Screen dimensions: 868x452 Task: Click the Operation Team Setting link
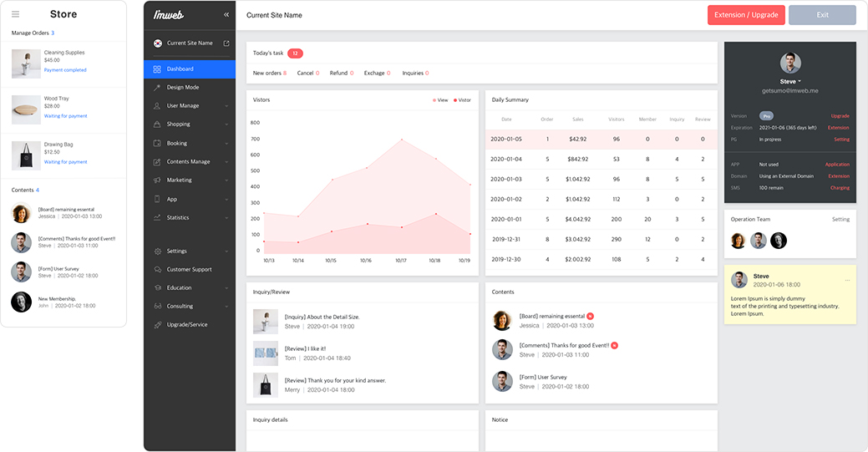click(840, 220)
